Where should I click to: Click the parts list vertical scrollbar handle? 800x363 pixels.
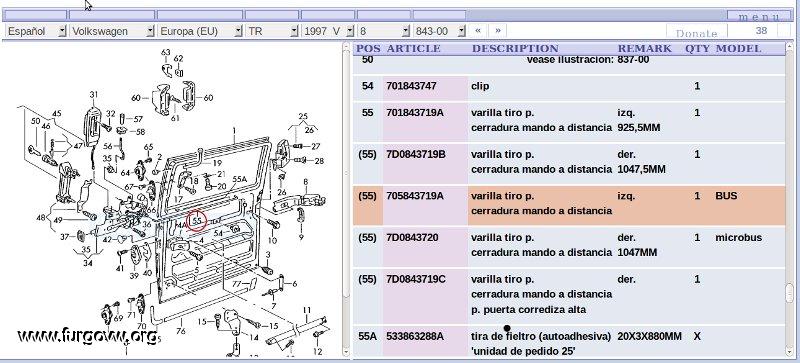[x=790, y=294]
